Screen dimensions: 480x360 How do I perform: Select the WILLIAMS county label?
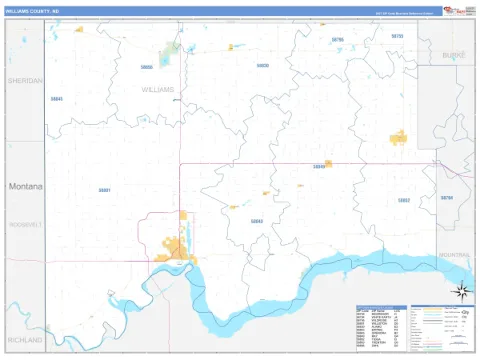pyautogui.click(x=158, y=90)
